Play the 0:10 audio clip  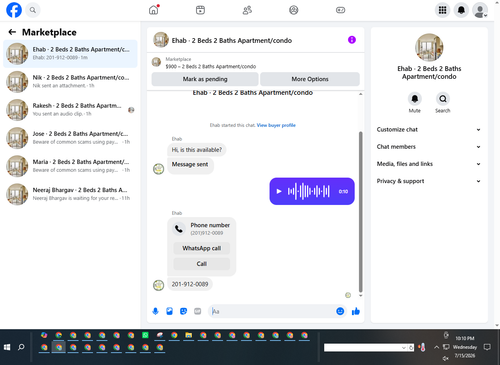(279, 191)
